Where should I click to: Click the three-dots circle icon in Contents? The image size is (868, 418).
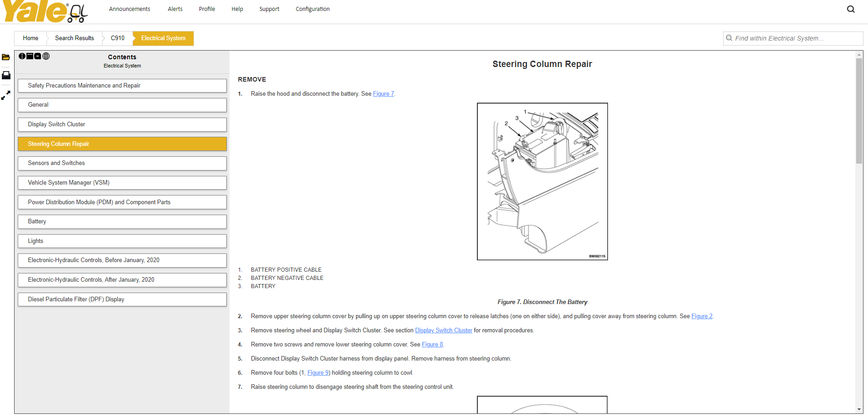click(22, 56)
